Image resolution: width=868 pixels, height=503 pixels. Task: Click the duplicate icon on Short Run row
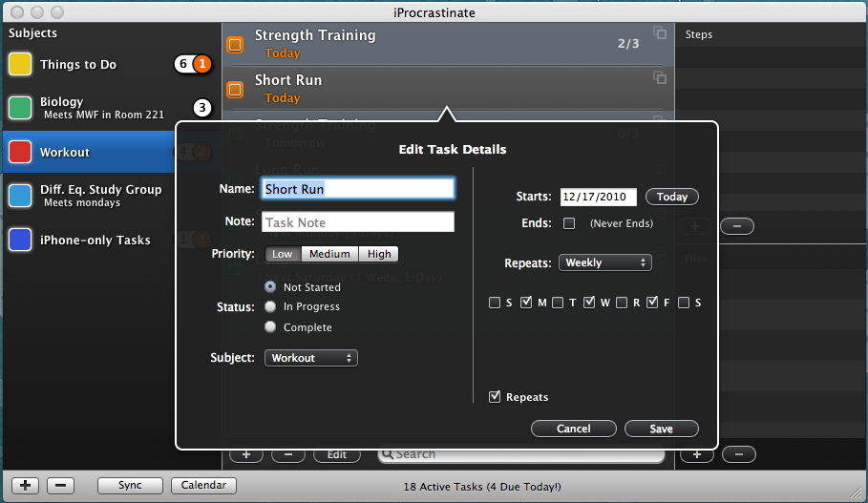coord(659,77)
